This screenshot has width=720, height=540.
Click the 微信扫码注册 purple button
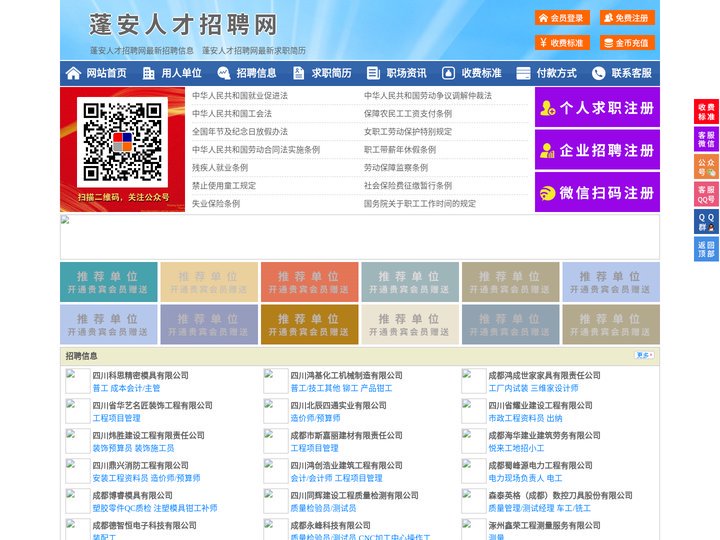tap(597, 192)
